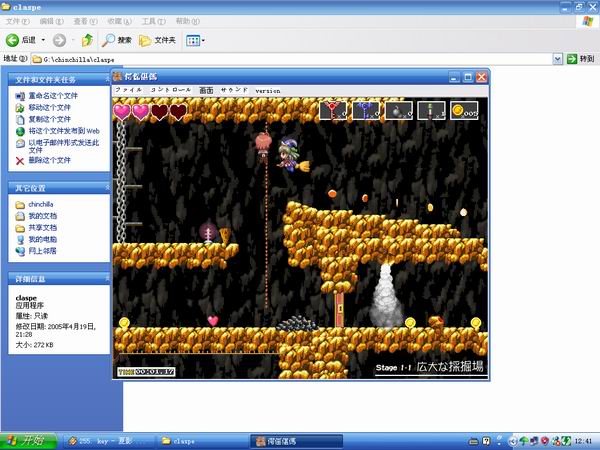The image size is (600, 450).
Task: Collapse the Details (详细信息) panel
Action: pos(108,279)
